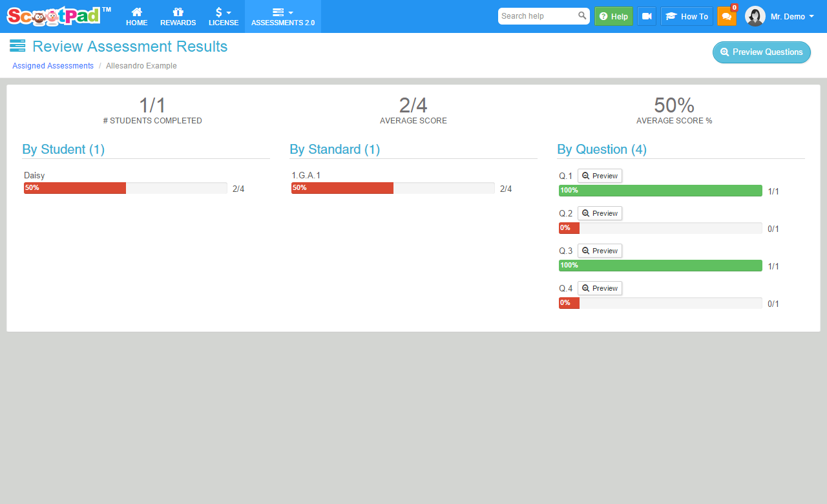Image resolution: width=827 pixels, height=504 pixels.
Task: Click Daisy's 50% score progress bar
Action: click(x=125, y=188)
